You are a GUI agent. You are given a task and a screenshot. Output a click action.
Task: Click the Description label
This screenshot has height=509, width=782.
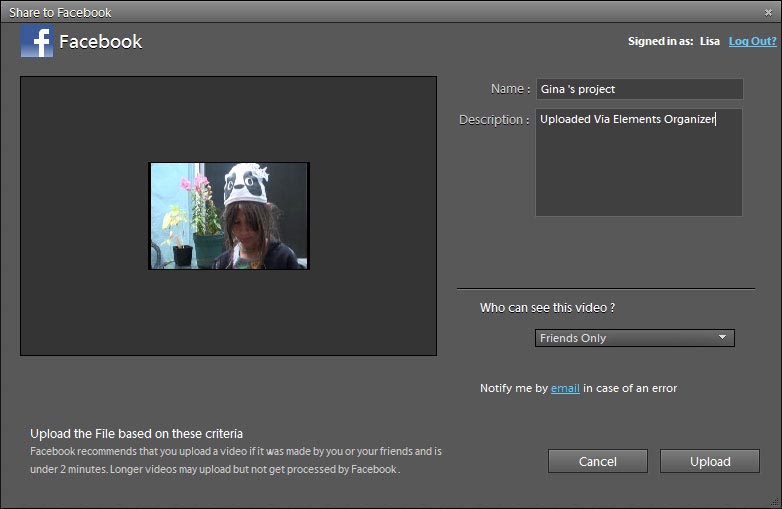pos(493,120)
